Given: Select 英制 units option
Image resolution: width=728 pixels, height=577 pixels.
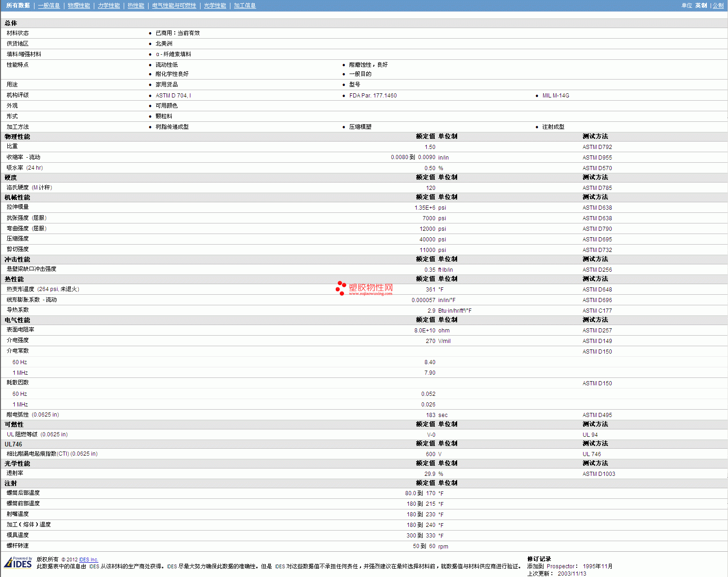Looking at the screenshot, I should (701, 6).
